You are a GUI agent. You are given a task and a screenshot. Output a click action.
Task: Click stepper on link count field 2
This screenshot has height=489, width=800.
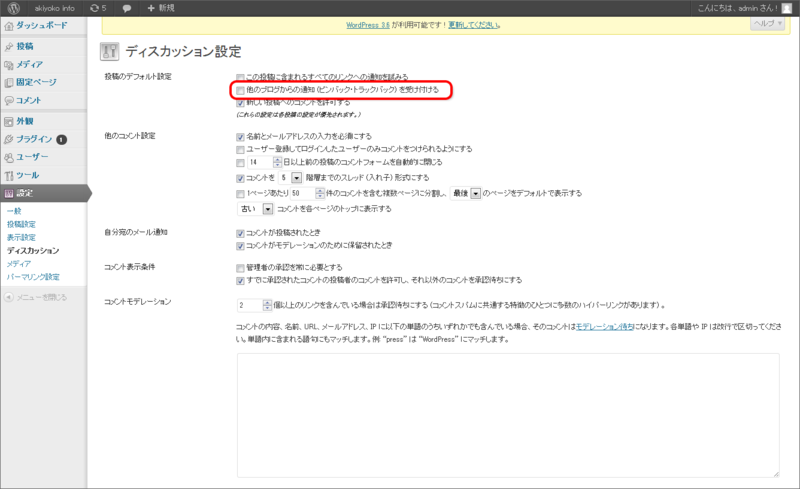[x=267, y=305]
